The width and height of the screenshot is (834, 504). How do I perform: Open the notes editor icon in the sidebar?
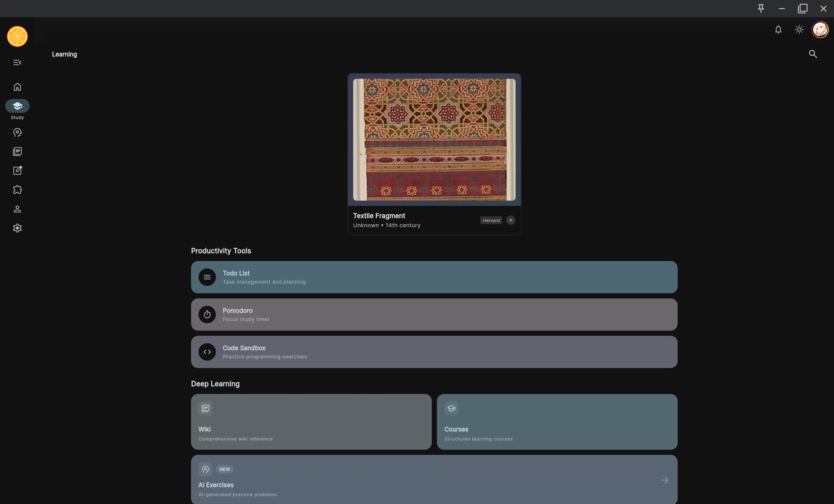click(17, 171)
